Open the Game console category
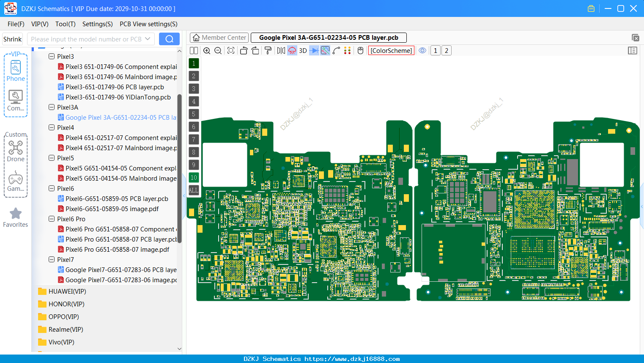Viewport: 644px width, 363px height. (16, 181)
